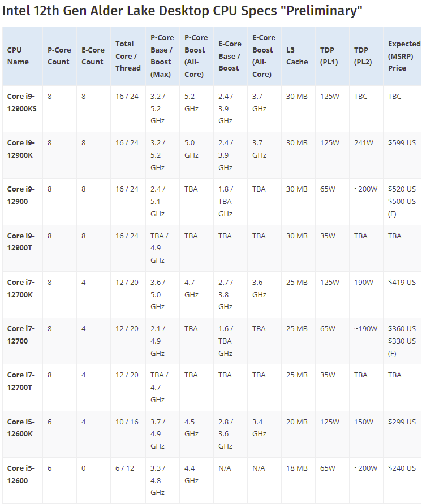Click the $599 US price cell

pyautogui.click(x=402, y=143)
